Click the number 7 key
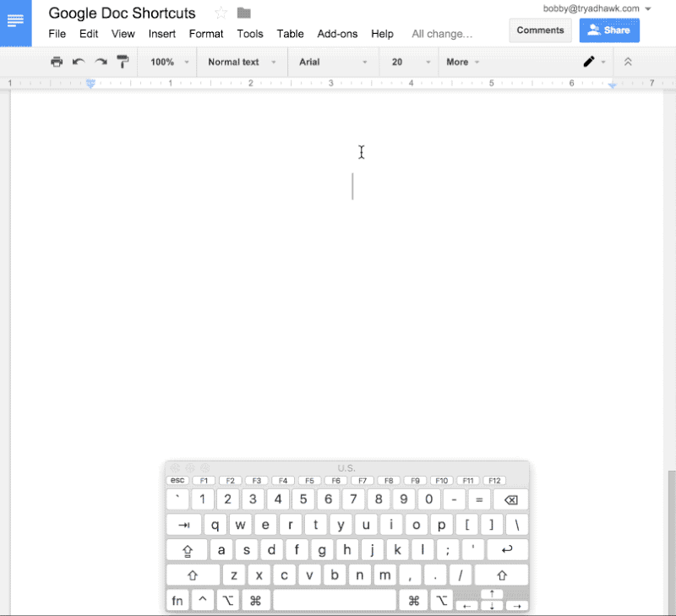Viewport: 676px width, 616px height. (353, 499)
